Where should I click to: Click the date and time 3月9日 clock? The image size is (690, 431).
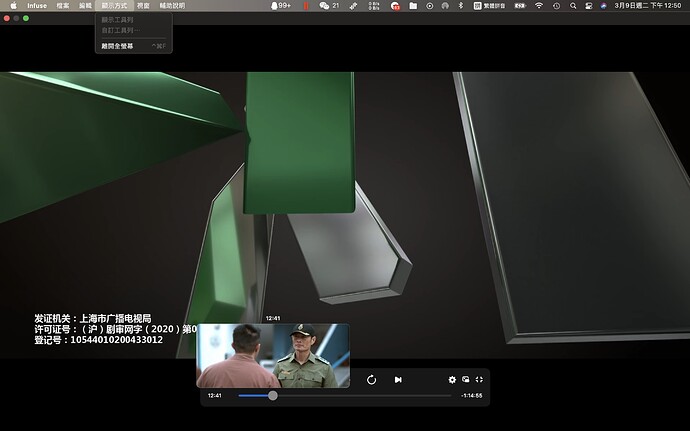point(648,6)
